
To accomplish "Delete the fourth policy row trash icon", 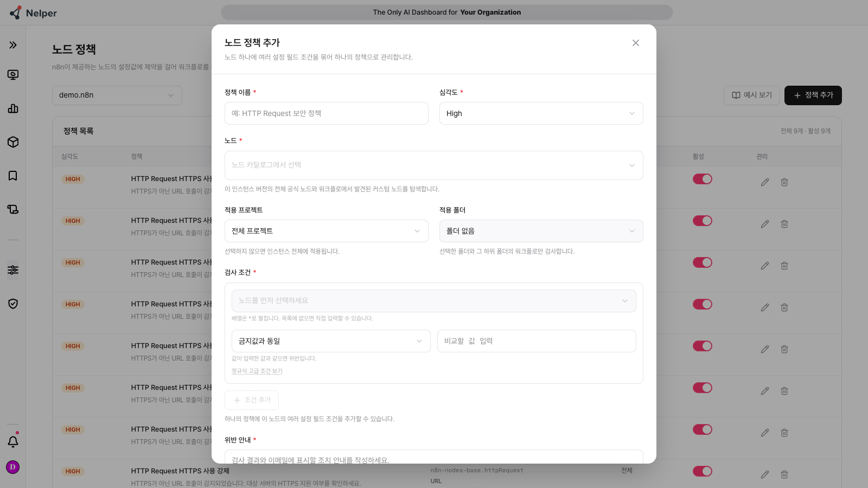I will pyautogui.click(x=784, y=307).
